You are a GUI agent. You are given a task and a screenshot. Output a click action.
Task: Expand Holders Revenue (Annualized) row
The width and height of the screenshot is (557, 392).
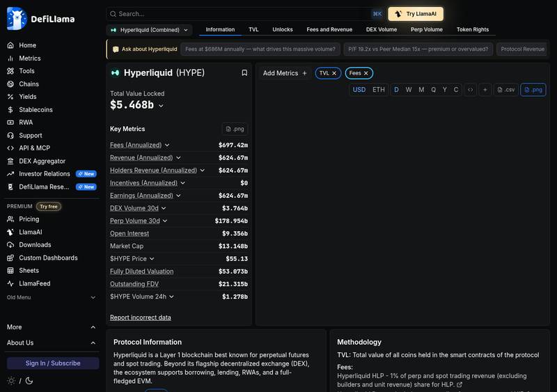point(202,170)
